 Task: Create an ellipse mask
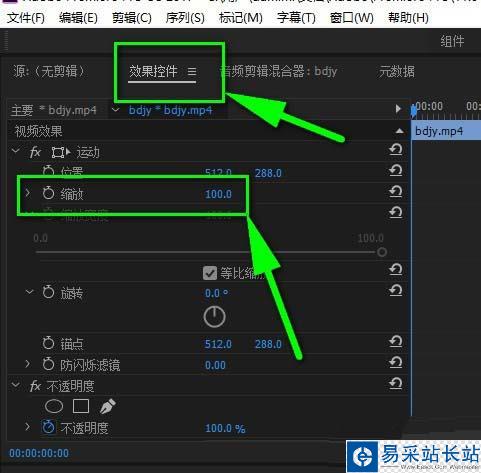54,406
